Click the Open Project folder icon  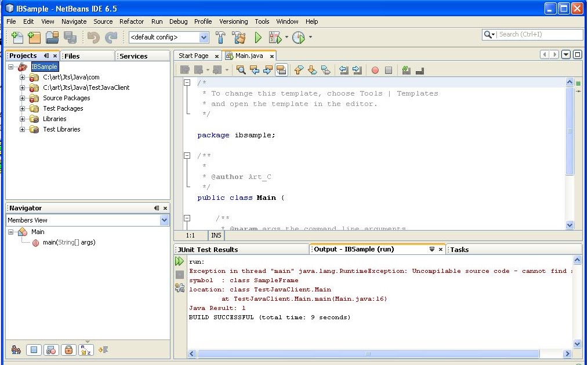[x=52, y=38]
